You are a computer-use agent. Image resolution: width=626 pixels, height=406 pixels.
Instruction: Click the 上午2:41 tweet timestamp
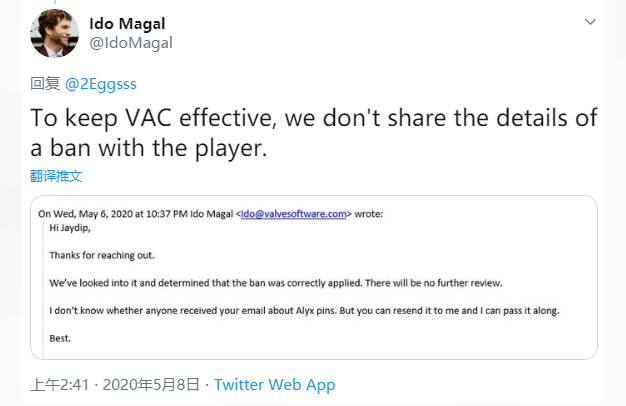60,385
